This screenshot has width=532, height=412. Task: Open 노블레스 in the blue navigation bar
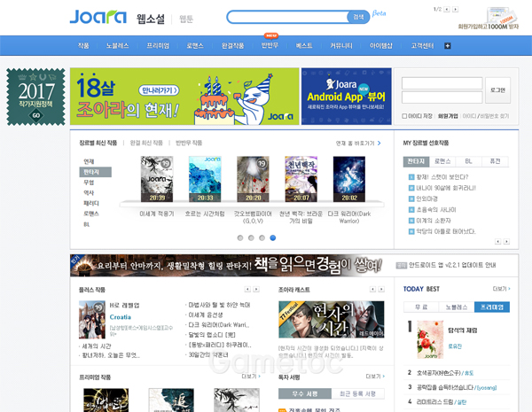point(117,44)
